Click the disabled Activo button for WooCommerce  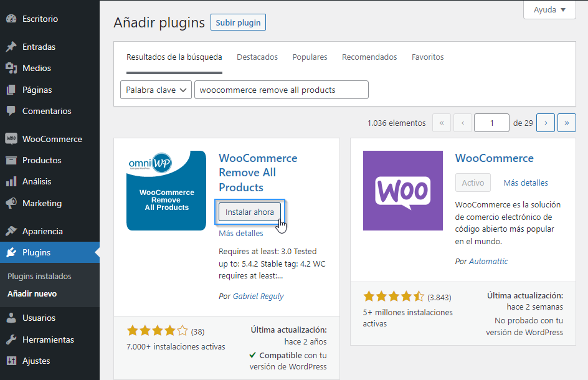click(x=473, y=183)
